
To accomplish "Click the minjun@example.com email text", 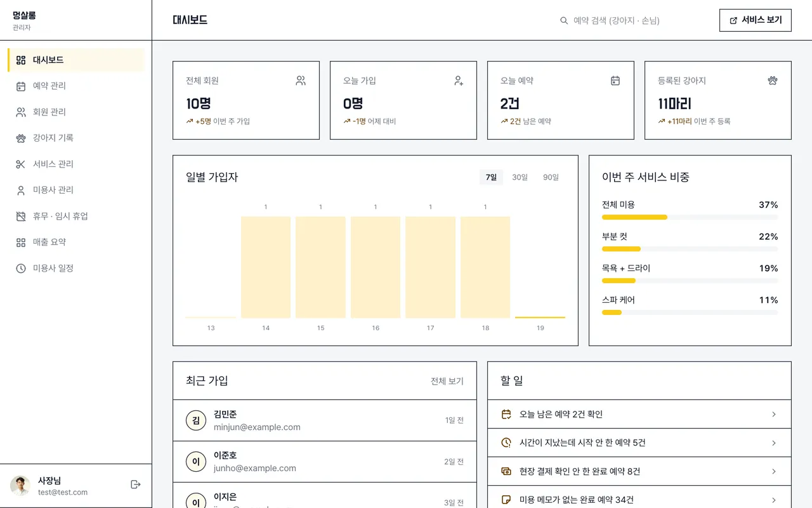I will click(257, 427).
